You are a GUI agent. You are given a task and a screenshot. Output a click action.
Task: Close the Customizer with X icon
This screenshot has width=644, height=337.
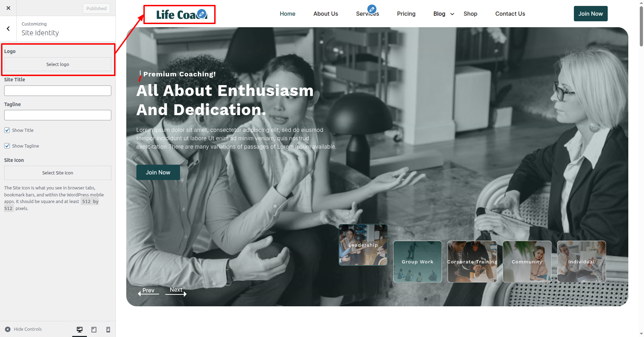coord(8,8)
